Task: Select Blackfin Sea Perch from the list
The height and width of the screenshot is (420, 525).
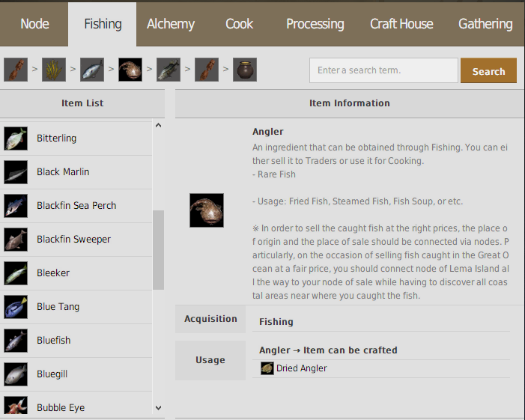Action: 76,206
